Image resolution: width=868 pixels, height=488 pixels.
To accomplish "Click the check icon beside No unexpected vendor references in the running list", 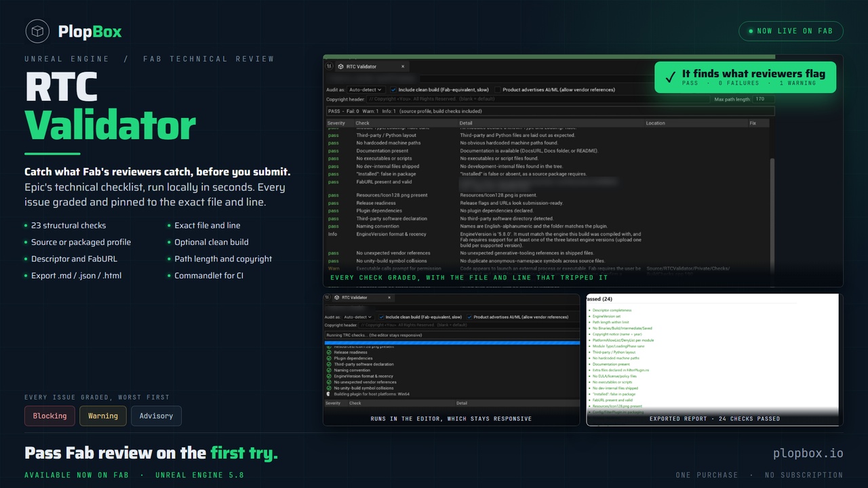I will (x=329, y=382).
